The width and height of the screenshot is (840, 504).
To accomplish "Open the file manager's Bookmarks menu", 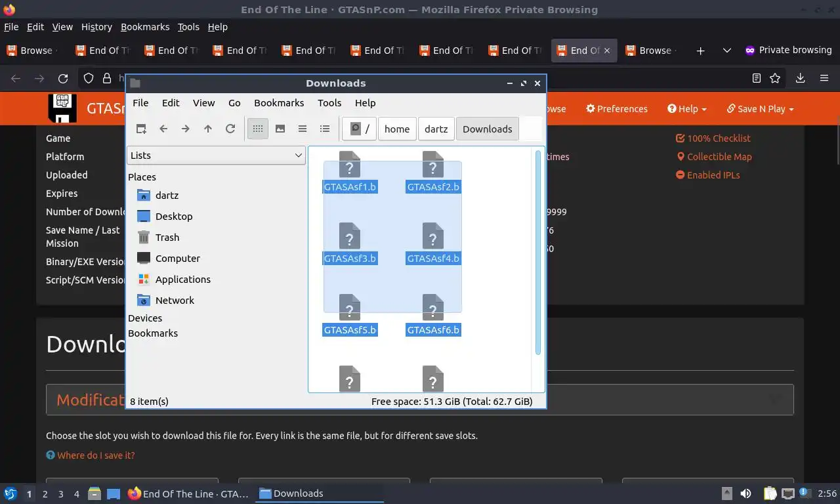I will [x=279, y=102].
